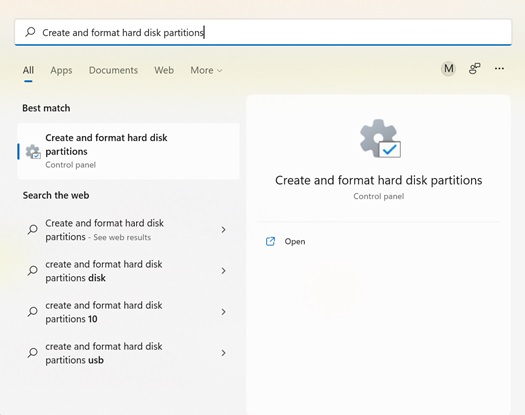
Task: Click gear icon in Best match result
Action: (33, 152)
